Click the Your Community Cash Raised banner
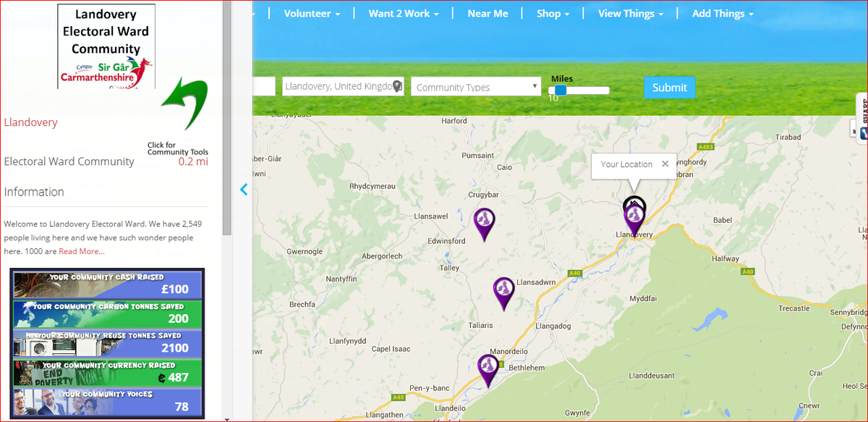 pos(107,284)
